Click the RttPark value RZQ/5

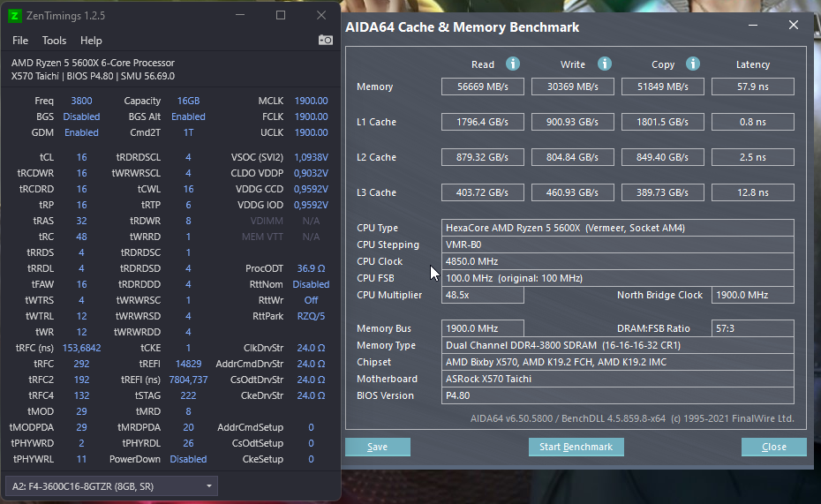(311, 316)
